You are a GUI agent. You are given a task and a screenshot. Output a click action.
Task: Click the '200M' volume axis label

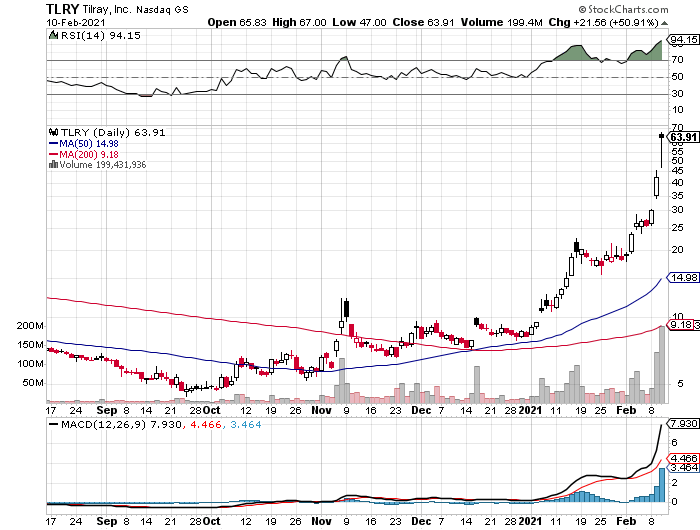(30, 326)
